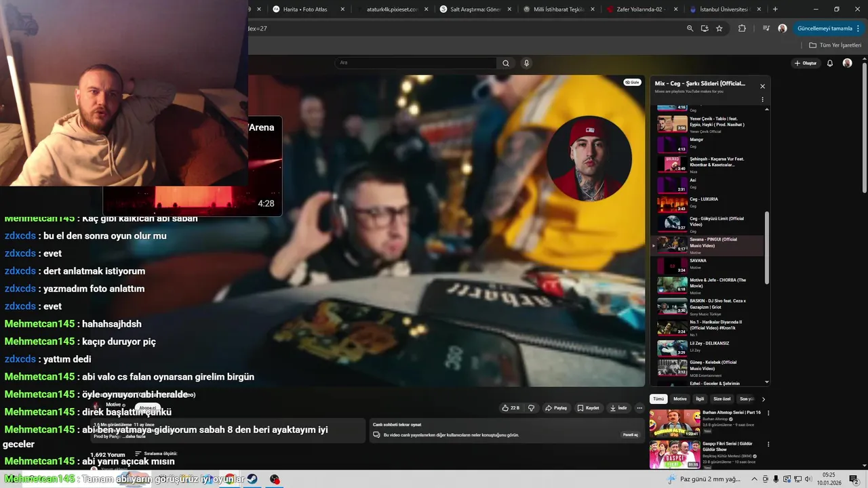Screen dimensions: 868x488
Task: Open the taskbar weather widget
Action: click(x=704, y=479)
